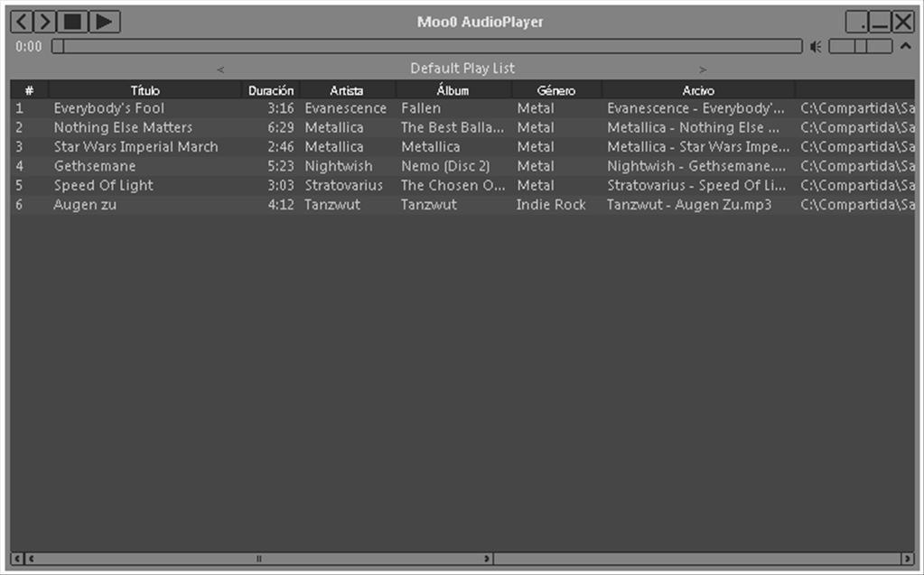Select the track Gethsemane
The image size is (924, 575).
click(95, 166)
